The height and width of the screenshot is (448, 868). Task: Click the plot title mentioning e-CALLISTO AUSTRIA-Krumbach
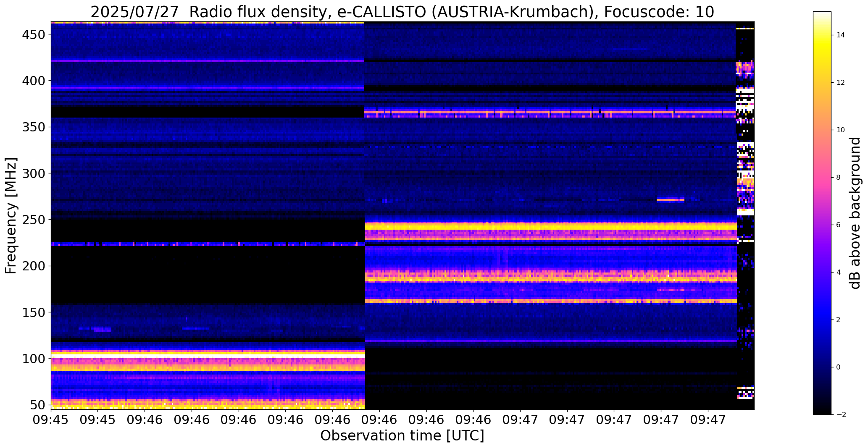[402, 12]
